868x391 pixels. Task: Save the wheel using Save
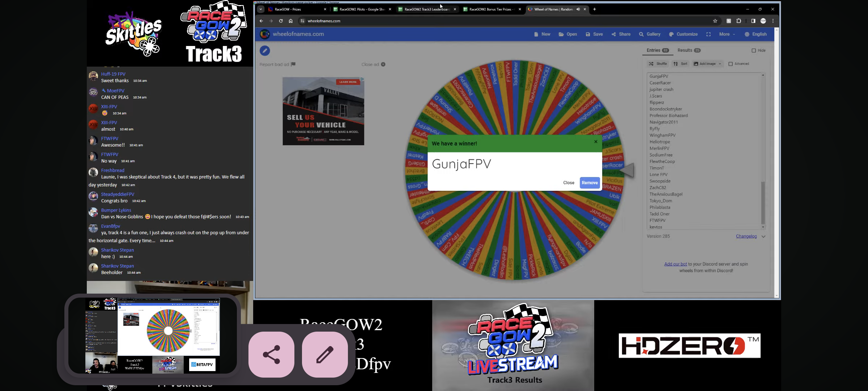point(594,34)
